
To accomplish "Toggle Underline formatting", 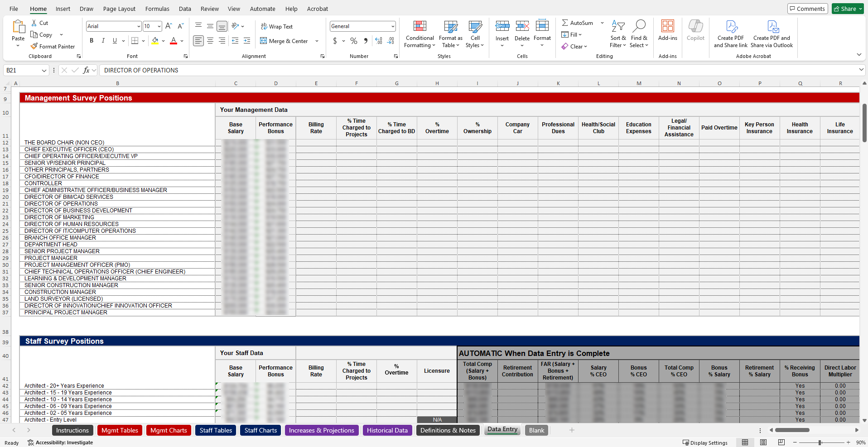I will [115, 41].
